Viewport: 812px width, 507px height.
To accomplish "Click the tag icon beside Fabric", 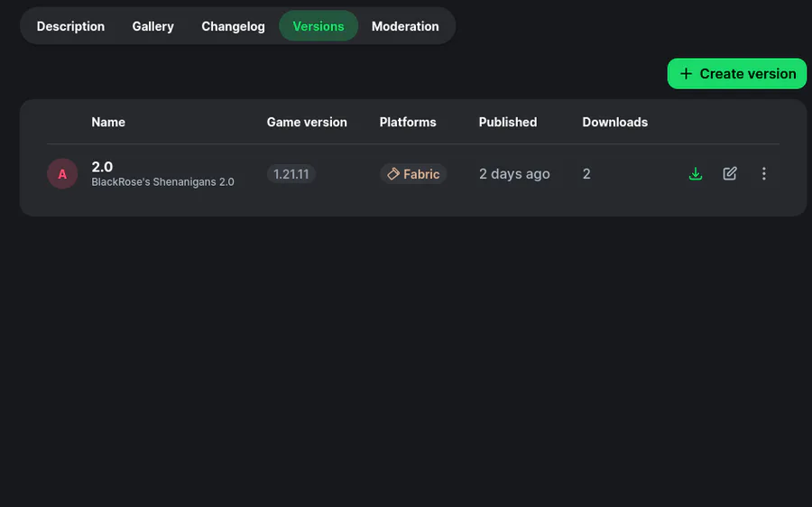I will click(393, 174).
